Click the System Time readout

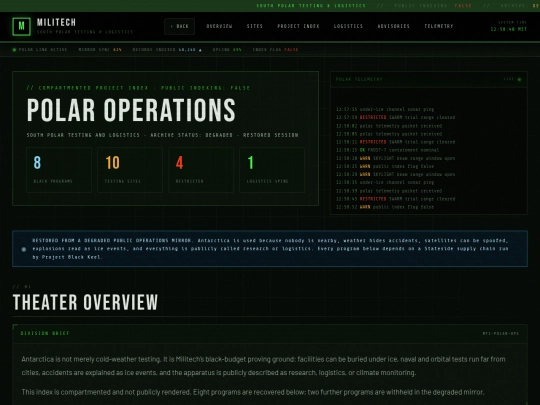point(509,26)
